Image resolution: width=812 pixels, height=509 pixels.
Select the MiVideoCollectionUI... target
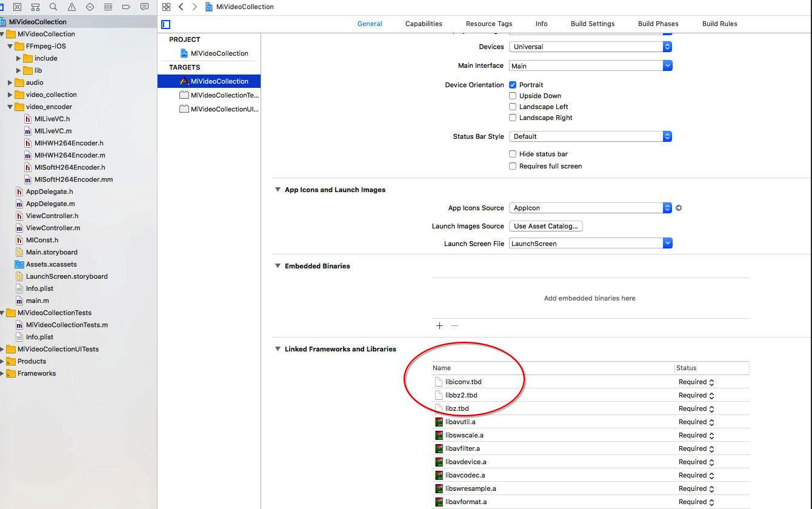[219, 109]
